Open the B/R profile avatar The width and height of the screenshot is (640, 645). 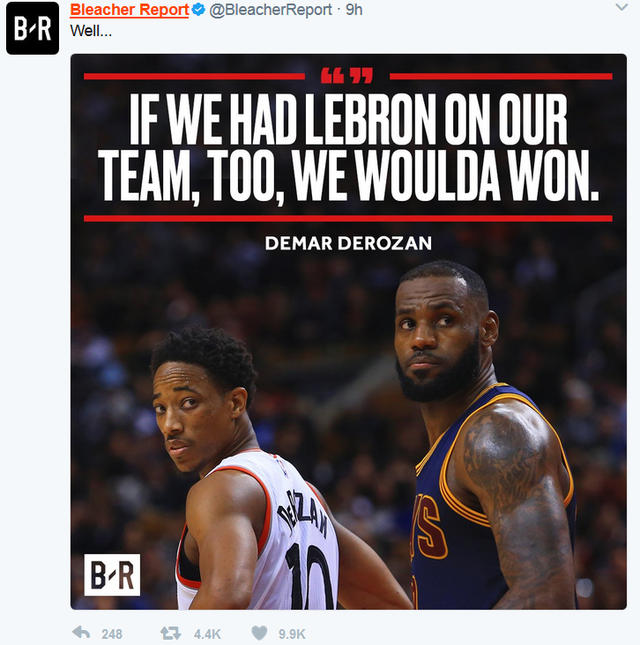pos(32,28)
